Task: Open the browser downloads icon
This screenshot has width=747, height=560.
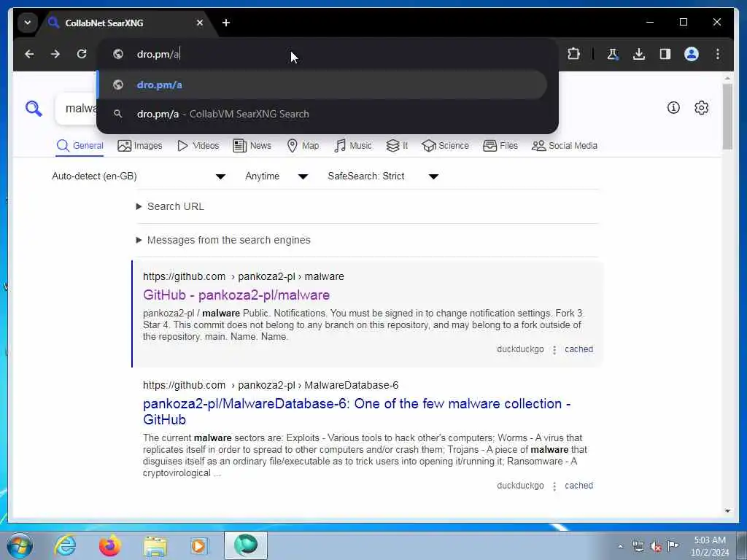Action: click(x=639, y=54)
